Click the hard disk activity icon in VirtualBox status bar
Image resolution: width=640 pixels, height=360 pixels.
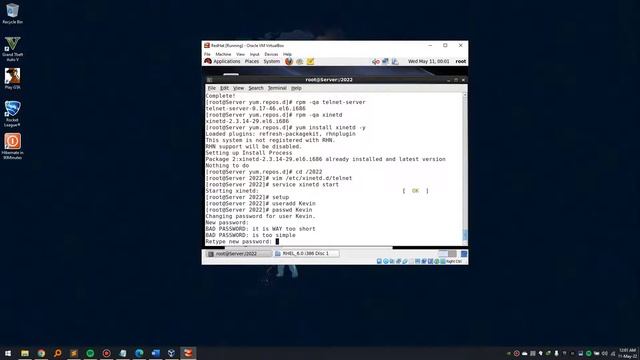(x=379, y=261)
